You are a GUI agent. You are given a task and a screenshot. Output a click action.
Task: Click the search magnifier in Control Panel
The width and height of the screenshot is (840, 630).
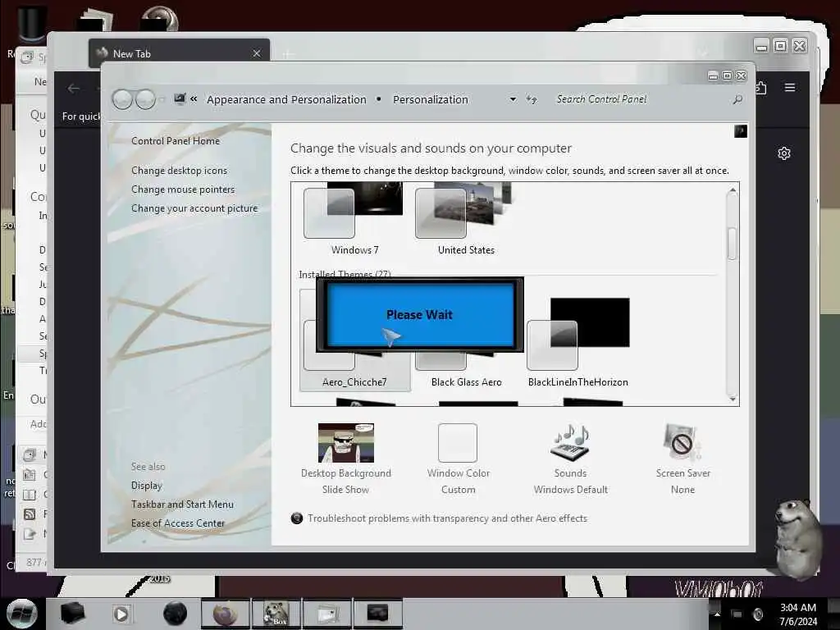[x=737, y=99]
